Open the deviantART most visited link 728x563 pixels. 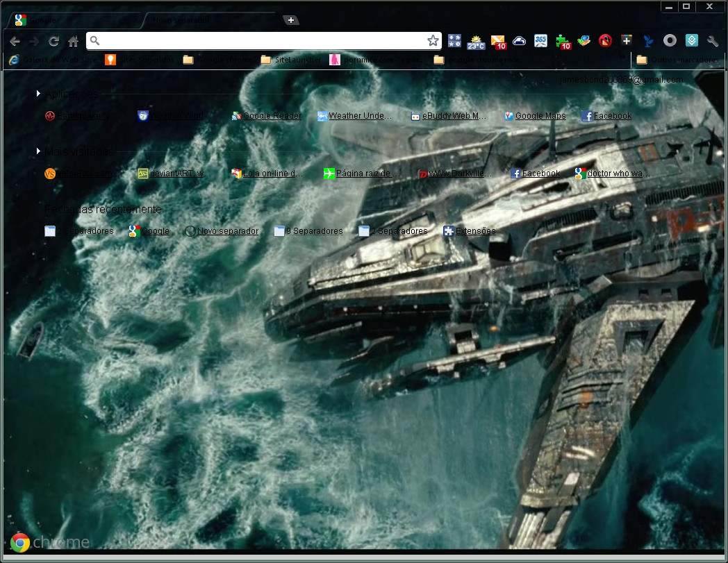click(174, 174)
